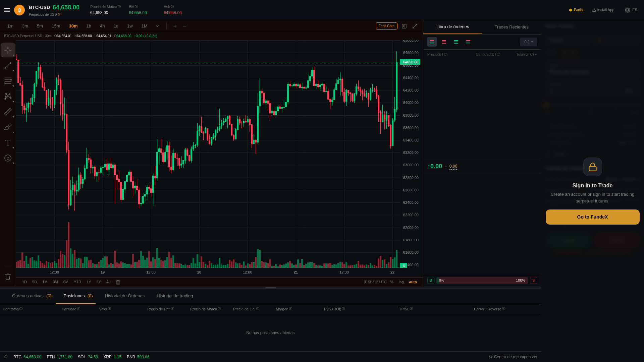Open Historial de Órdenes tab
Viewport: 644px width, 362px height.
point(125,296)
